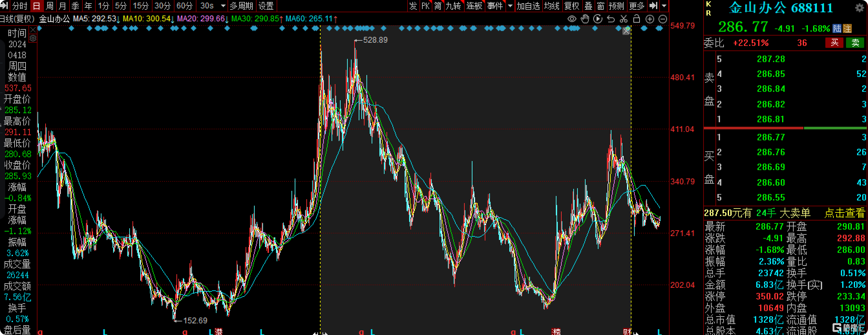Select the 周 weekly period tab
The image size is (868, 335).
tap(49, 6)
